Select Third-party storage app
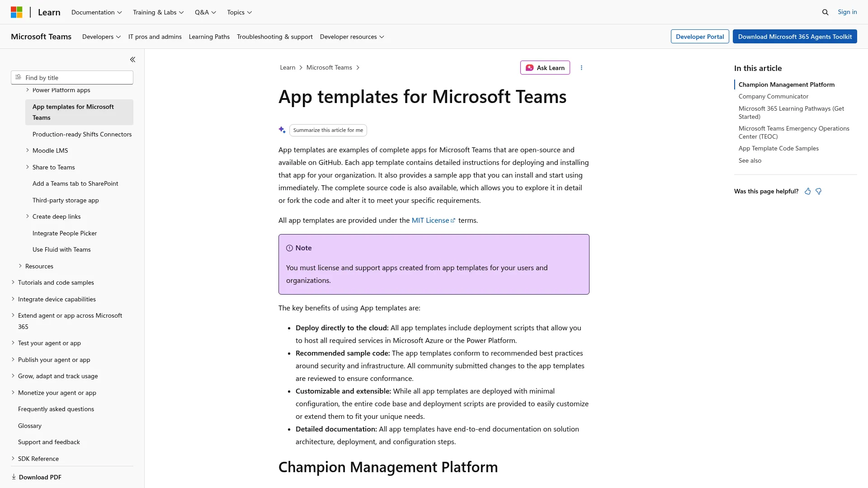This screenshot has width=868, height=488. (66, 200)
